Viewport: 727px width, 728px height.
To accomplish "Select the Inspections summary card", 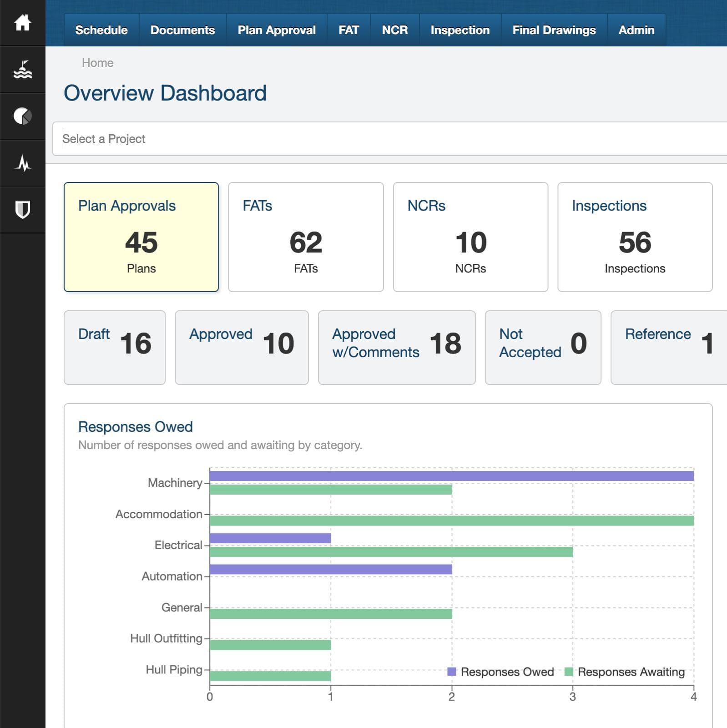I will (x=635, y=237).
